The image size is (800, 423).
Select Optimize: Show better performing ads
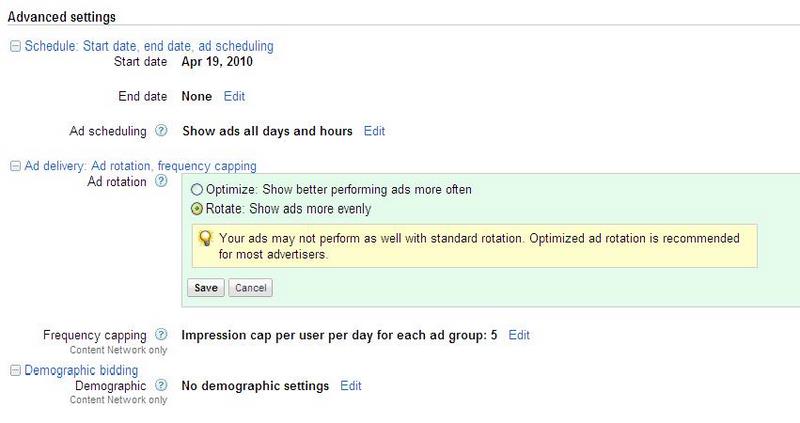tap(196, 189)
